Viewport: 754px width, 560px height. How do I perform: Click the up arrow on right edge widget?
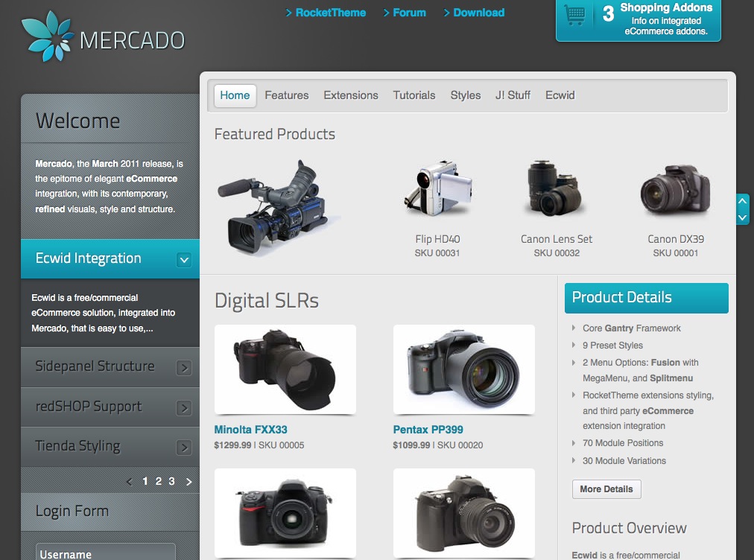pos(742,201)
